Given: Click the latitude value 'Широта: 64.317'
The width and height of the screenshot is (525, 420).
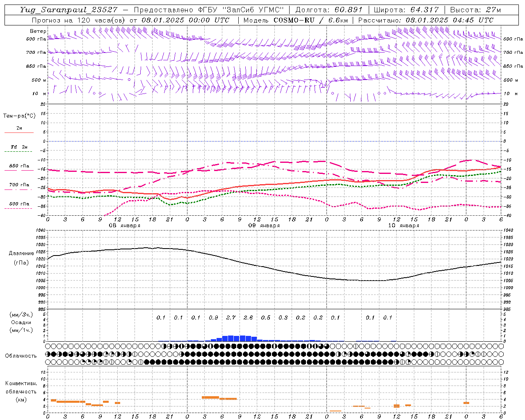Looking at the screenshot, I should 406,10.
